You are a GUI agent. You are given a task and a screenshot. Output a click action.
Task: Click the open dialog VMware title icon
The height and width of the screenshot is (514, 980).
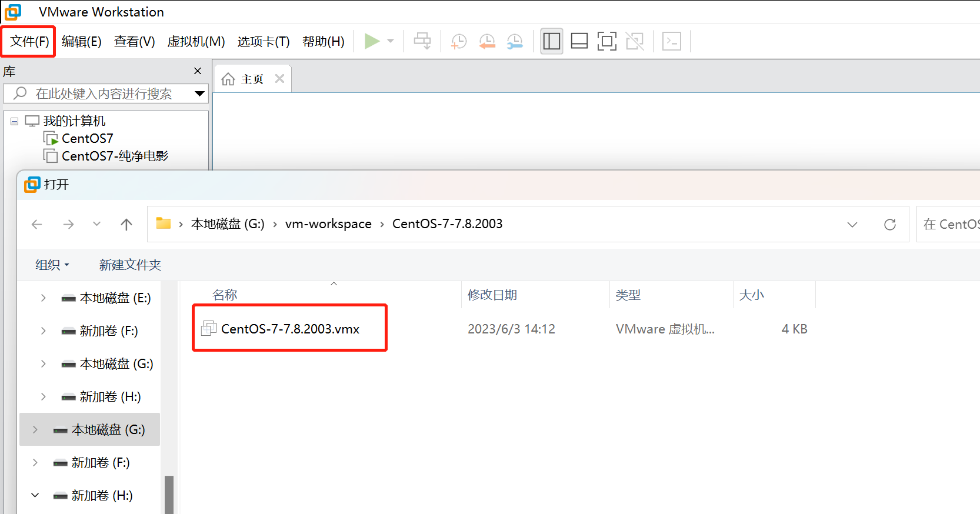pos(32,185)
